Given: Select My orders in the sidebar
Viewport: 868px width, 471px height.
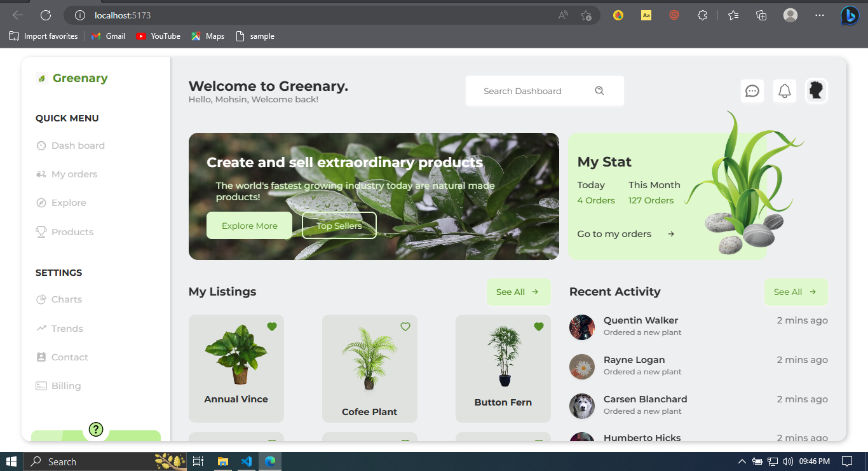Looking at the screenshot, I should (x=74, y=174).
